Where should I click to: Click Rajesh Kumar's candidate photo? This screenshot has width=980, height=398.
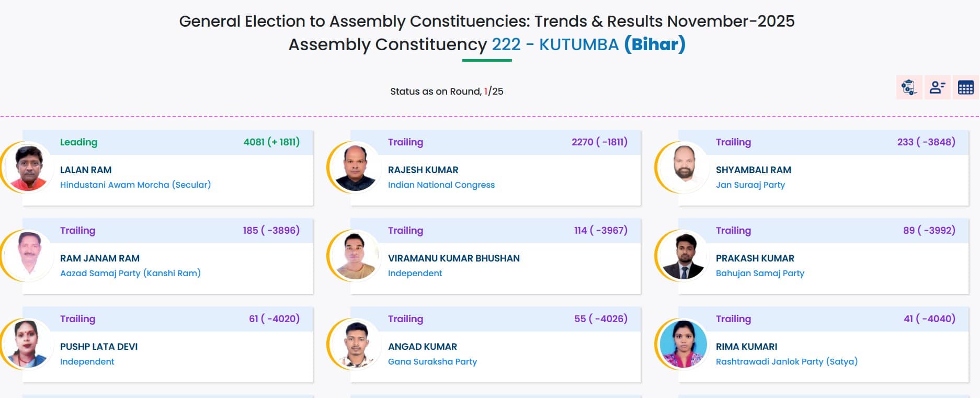coord(356,167)
